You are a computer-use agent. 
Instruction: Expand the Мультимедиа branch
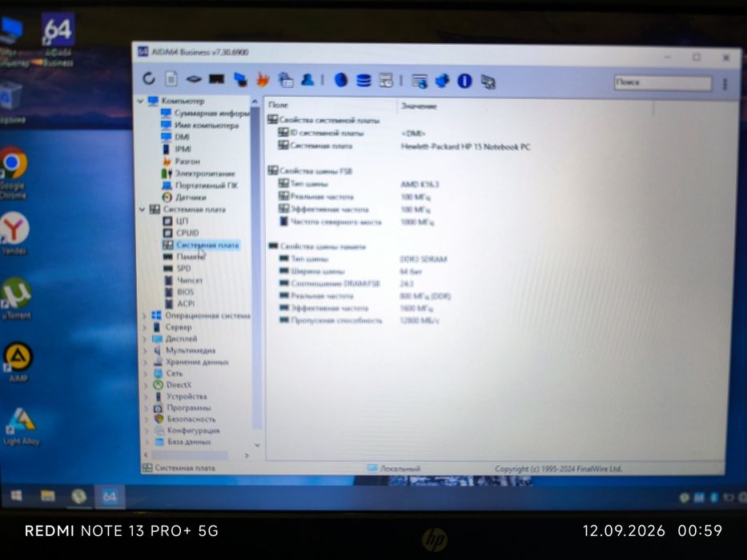[145, 350]
